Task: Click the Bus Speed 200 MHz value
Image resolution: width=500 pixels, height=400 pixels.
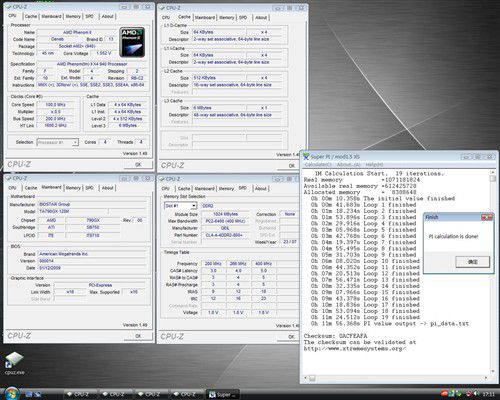Action: 55,119
